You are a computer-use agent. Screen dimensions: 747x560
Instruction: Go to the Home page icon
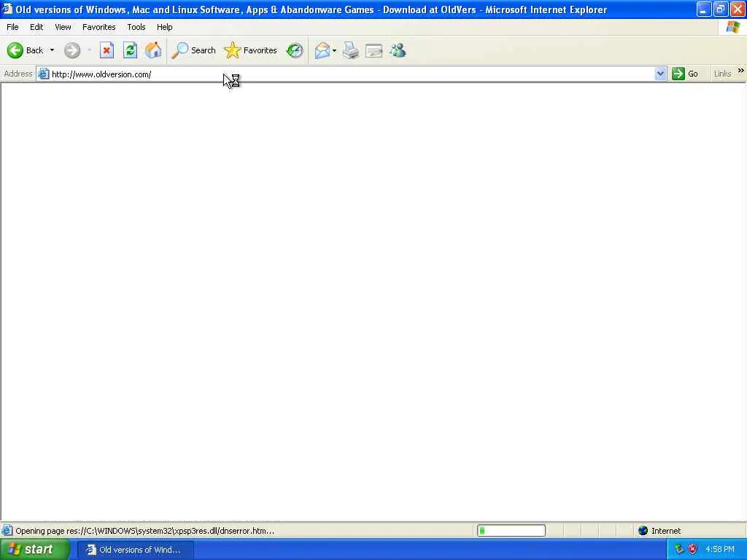[x=153, y=50]
